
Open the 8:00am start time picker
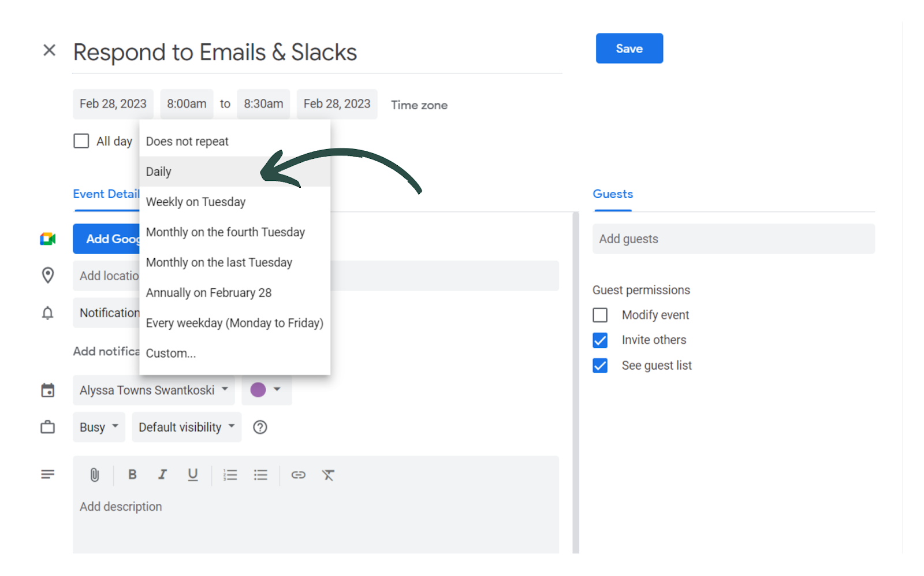[x=187, y=104]
